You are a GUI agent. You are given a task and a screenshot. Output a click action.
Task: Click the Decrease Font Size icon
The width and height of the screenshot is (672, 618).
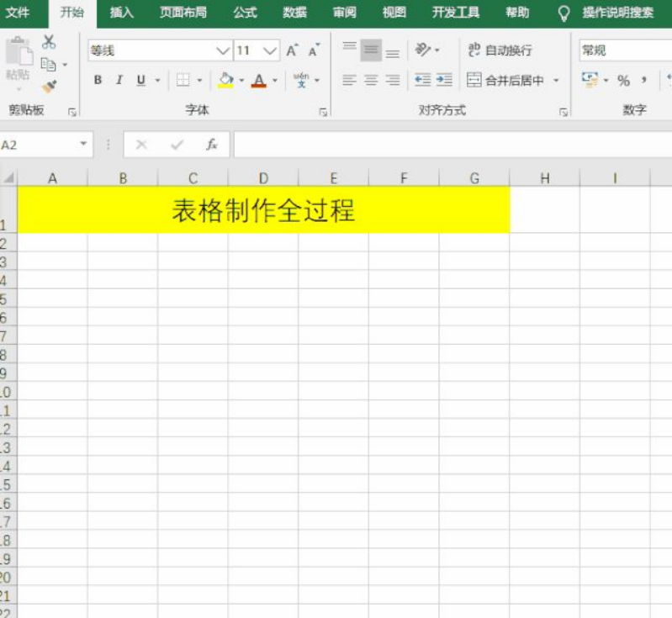tap(314, 51)
